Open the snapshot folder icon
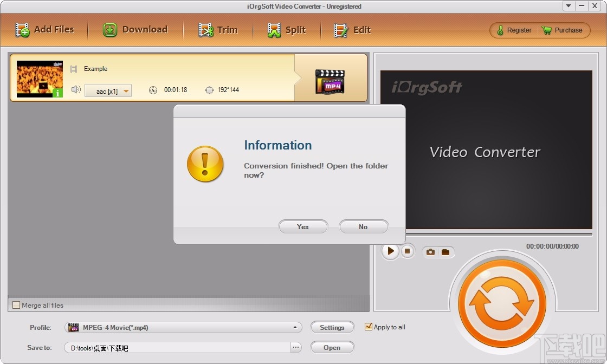The height and width of the screenshot is (364, 607). point(445,251)
